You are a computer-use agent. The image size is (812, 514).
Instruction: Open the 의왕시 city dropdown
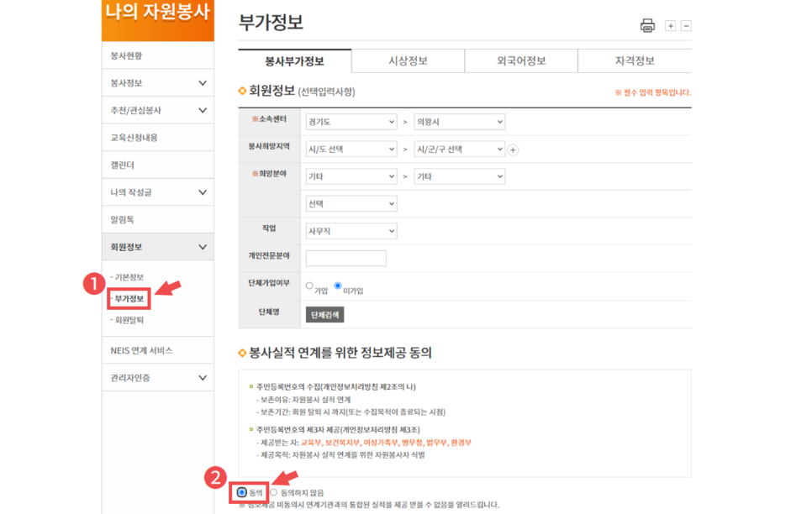460,121
